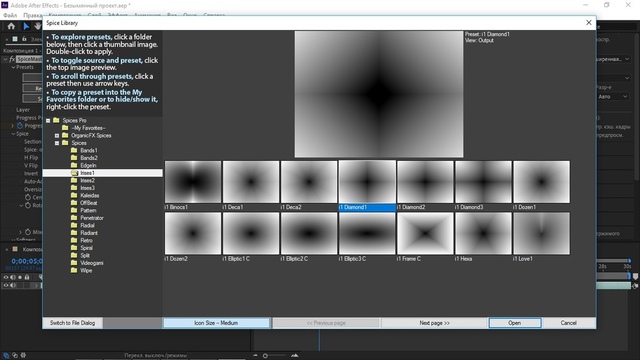
Task: Select the i1 Hexa preset thumbnail
Action: 483,233
